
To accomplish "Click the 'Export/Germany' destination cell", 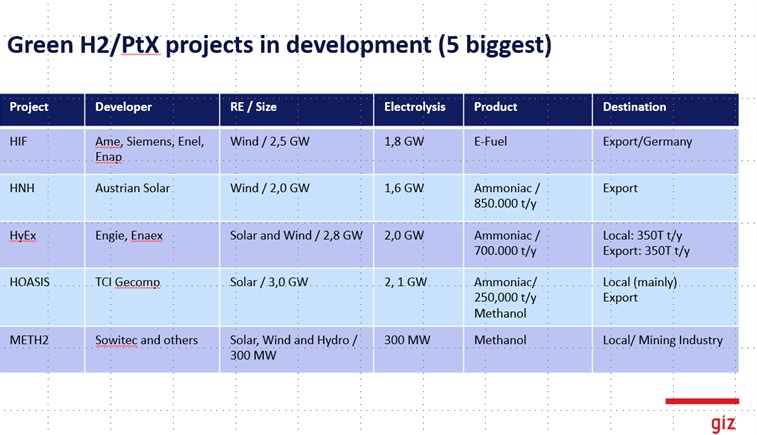I will point(666,151).
